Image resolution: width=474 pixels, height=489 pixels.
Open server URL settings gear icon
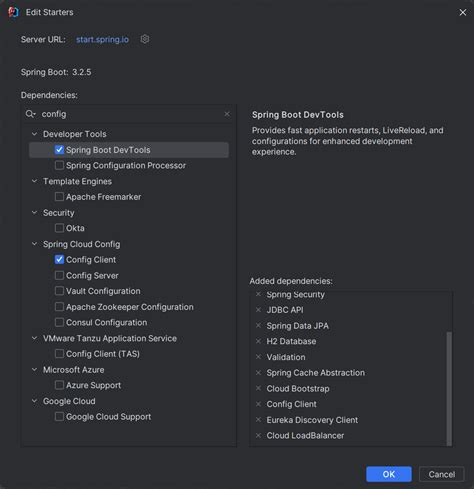point(145,39)
